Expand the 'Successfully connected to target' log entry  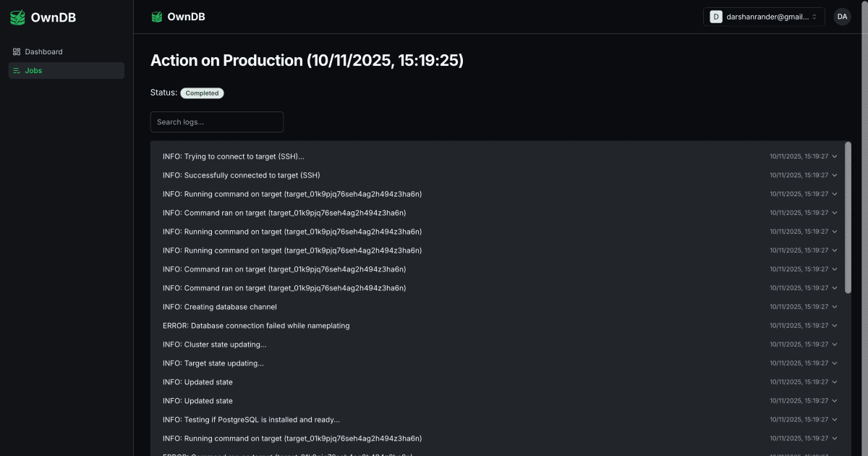(x=834, y=174)
